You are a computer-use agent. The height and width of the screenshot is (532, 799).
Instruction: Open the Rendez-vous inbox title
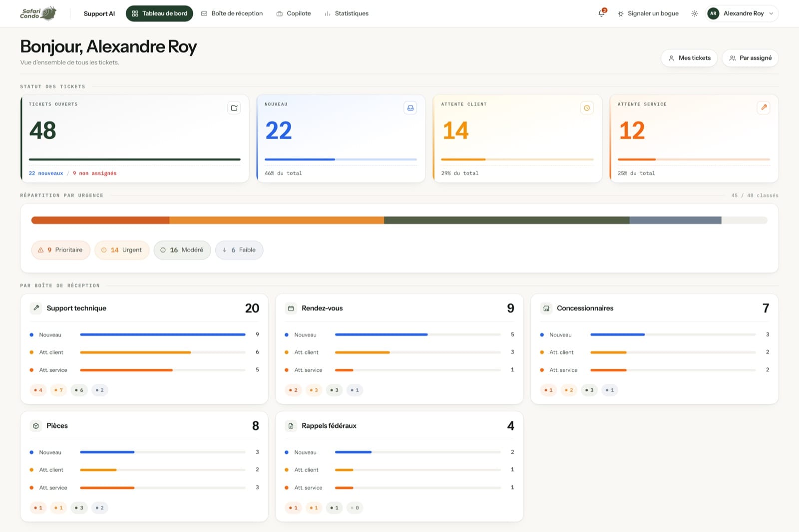click(322, 308)
